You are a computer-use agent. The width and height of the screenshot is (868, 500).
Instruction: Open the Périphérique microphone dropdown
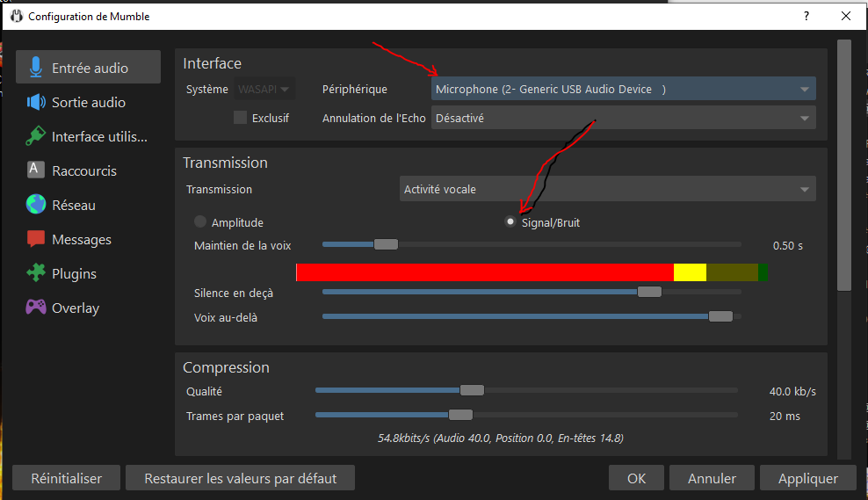pos(623,89)
